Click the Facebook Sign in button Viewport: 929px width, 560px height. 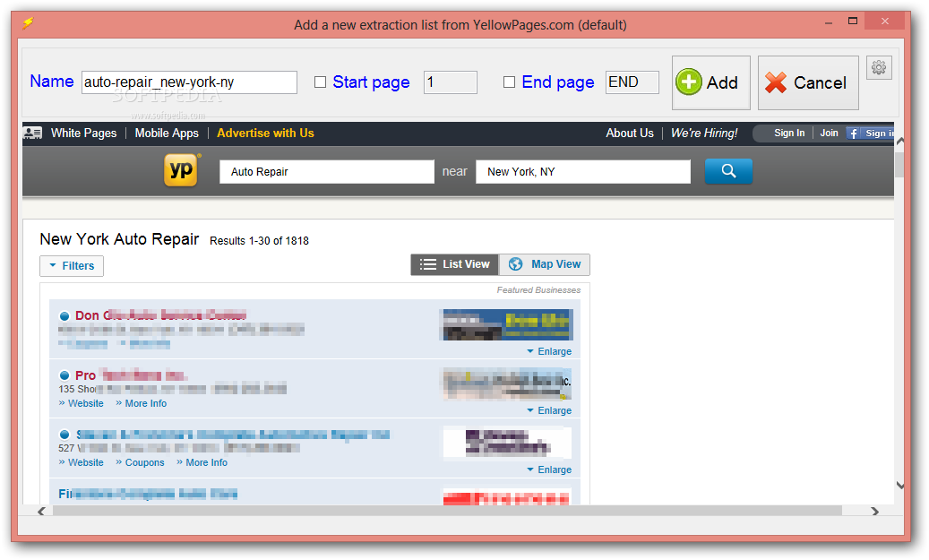pos(871,134)
